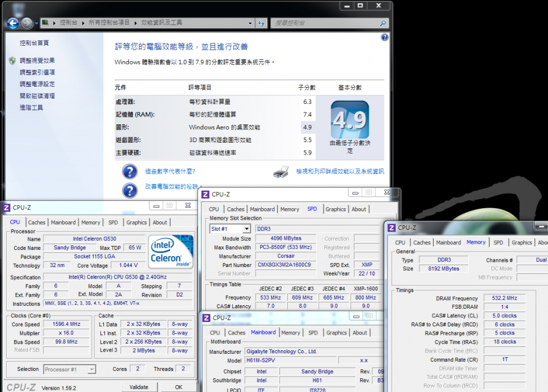Open the Slot #1 memory slot dropdown
548x392 pixels.
245,228
